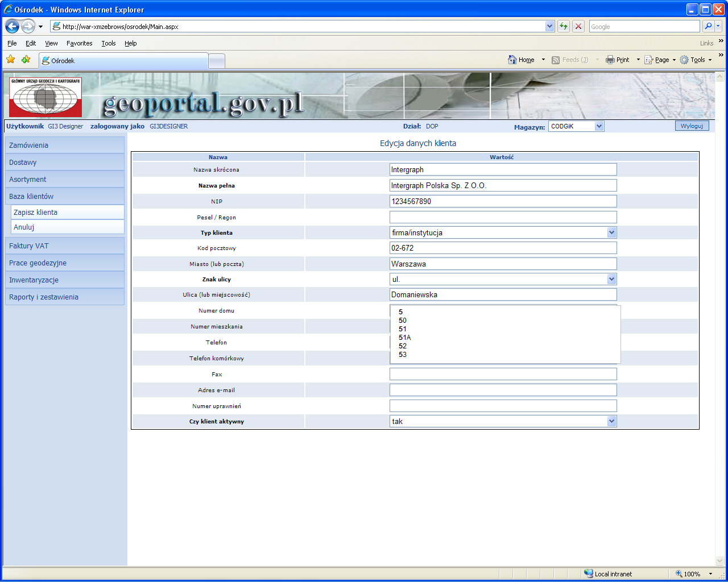This screenshot has width=728, height=582.
Task: Open the File menu
Action: tap(12, 43)
